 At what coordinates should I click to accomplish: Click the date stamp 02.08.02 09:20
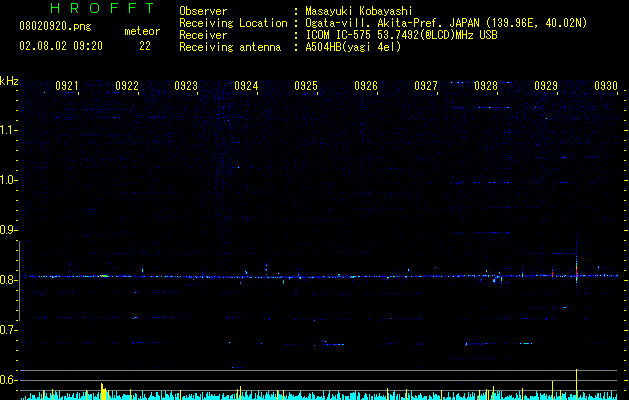[x=61, y=46]
